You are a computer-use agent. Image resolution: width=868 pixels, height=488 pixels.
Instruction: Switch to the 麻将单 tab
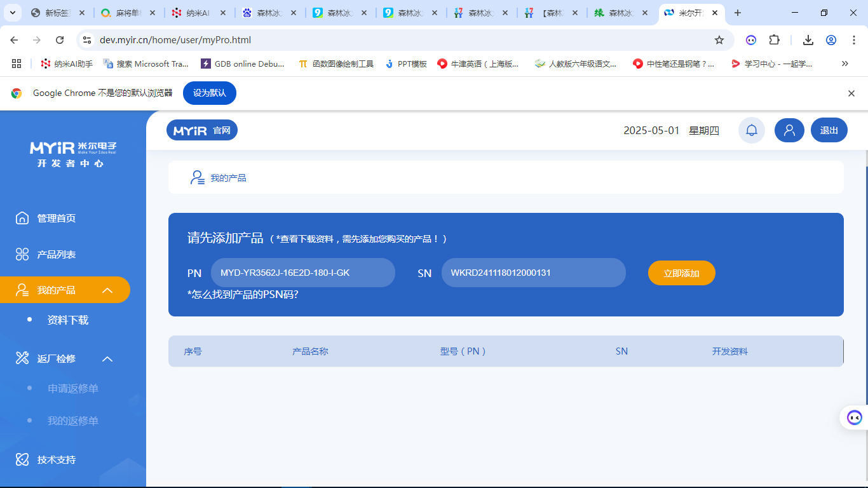point(128,13)
